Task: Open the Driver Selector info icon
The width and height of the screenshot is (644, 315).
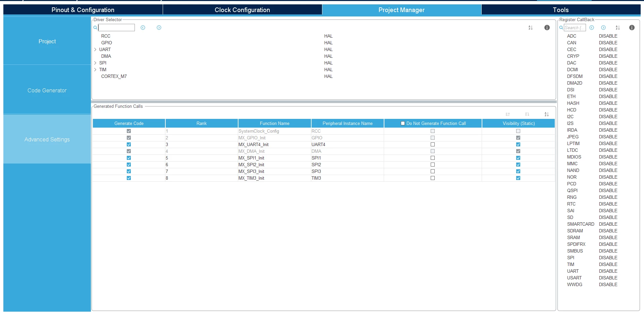Action: coord(547,28)
